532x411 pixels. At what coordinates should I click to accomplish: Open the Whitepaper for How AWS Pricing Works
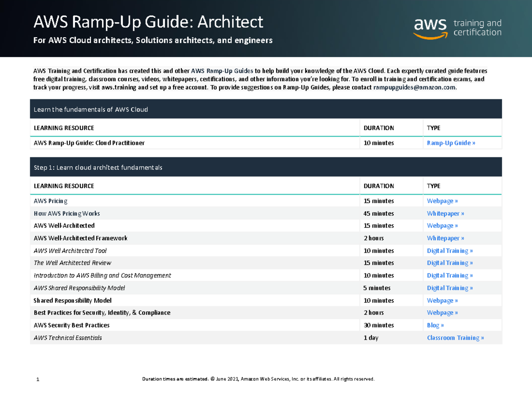[x=445, y=213]
